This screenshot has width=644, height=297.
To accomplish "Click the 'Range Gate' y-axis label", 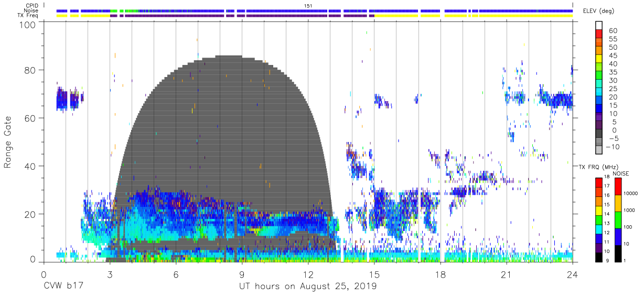I will [8, 143].
